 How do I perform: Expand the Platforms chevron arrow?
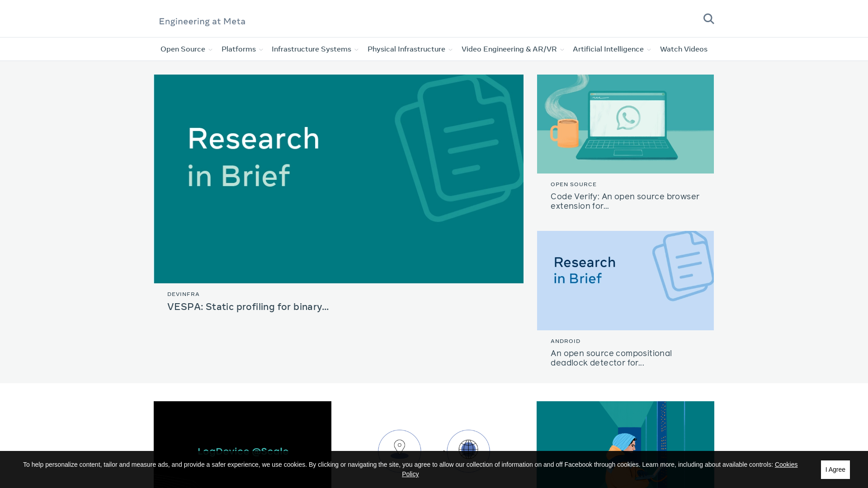(261, 50)
